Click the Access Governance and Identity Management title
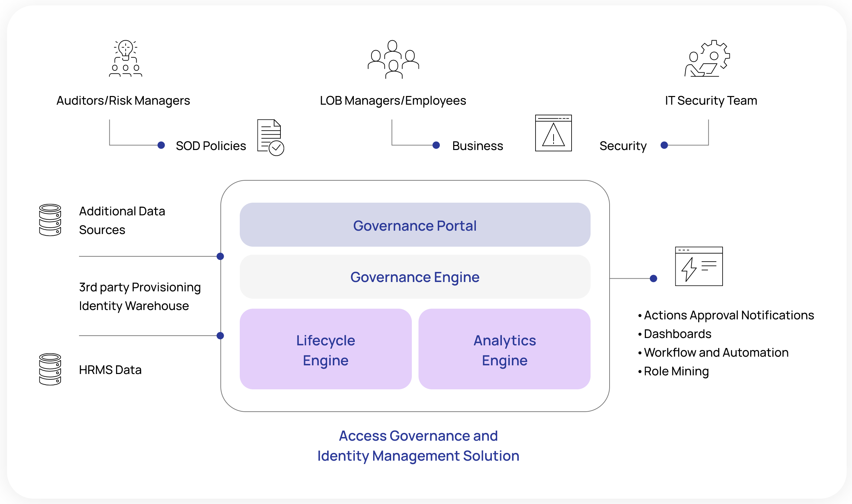Screen dimensions: 852x504 coord(418,446)
